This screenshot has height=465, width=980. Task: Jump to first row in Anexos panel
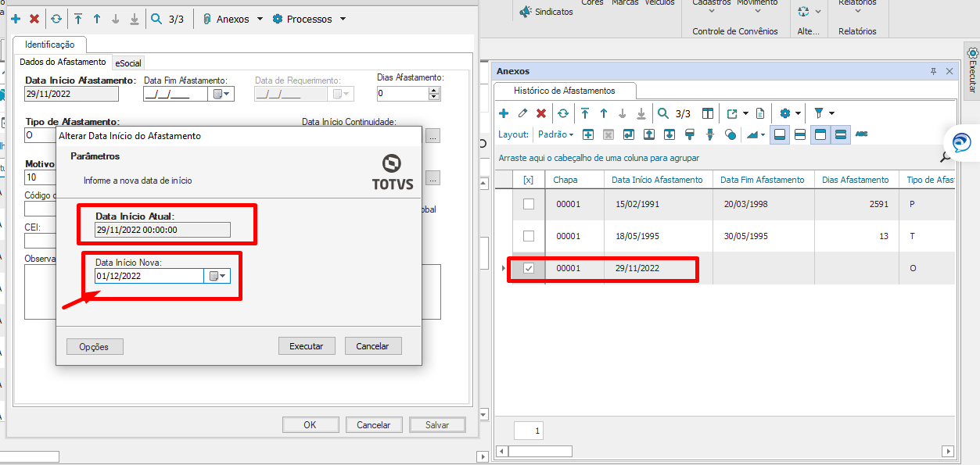coord(584,113)
